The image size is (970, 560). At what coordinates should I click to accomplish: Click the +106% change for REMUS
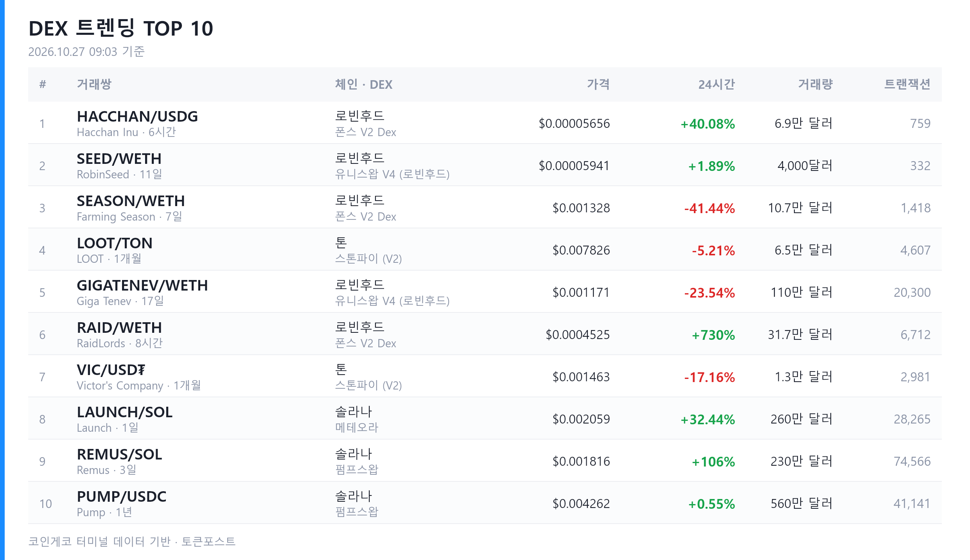point(713,462)
